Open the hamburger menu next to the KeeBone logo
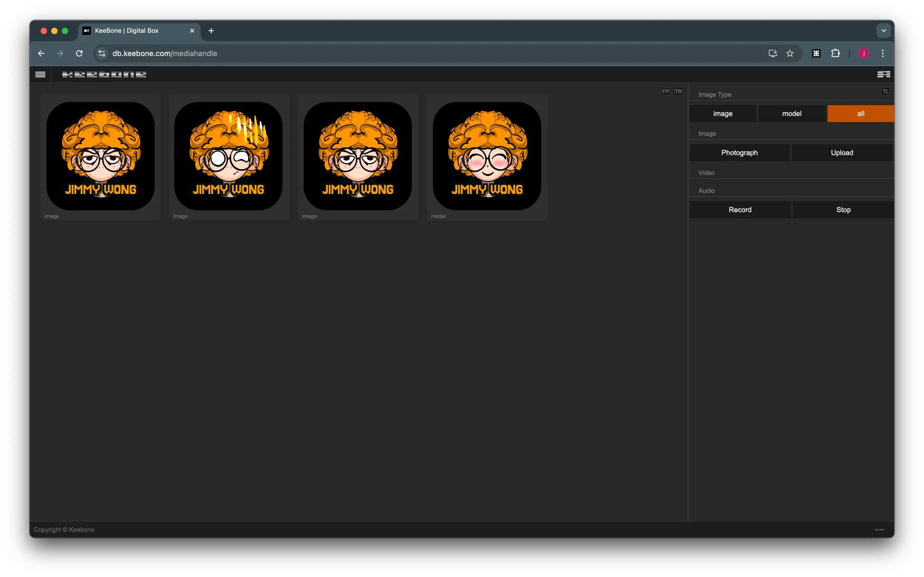 click(x=40, y=75)
